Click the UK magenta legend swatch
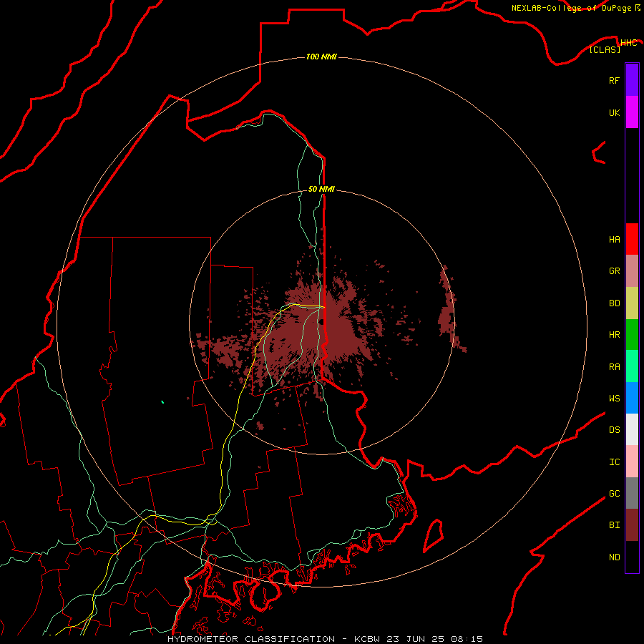Image resolution: width=644 pixels, height=644 pixels. (x=632, y=112)
